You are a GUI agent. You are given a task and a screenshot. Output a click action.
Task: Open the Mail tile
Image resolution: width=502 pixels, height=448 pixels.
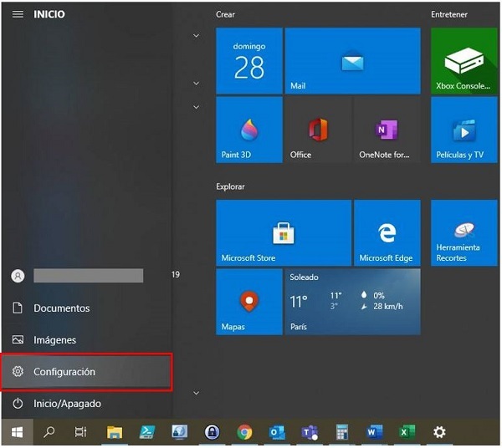[x=352, y=61]
